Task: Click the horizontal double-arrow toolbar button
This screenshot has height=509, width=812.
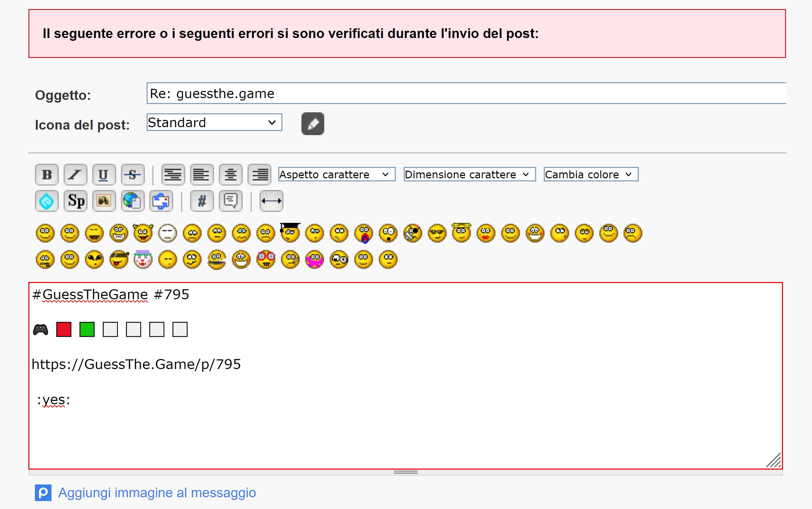Action: 271,201
